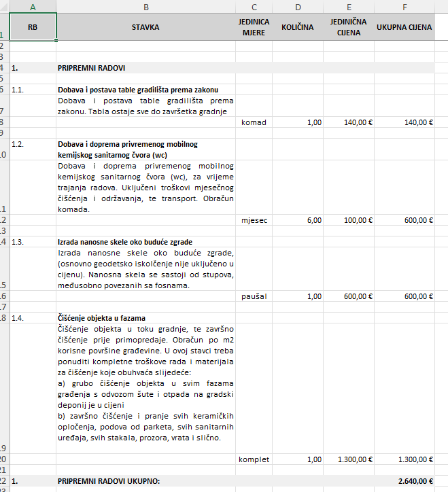
Task: Select entire column D via header
Action: 297,6
